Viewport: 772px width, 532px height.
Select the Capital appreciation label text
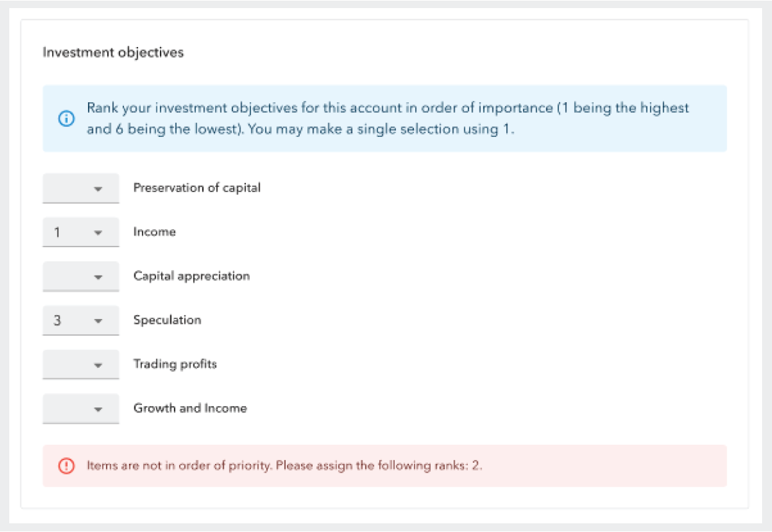coord(191,276)
